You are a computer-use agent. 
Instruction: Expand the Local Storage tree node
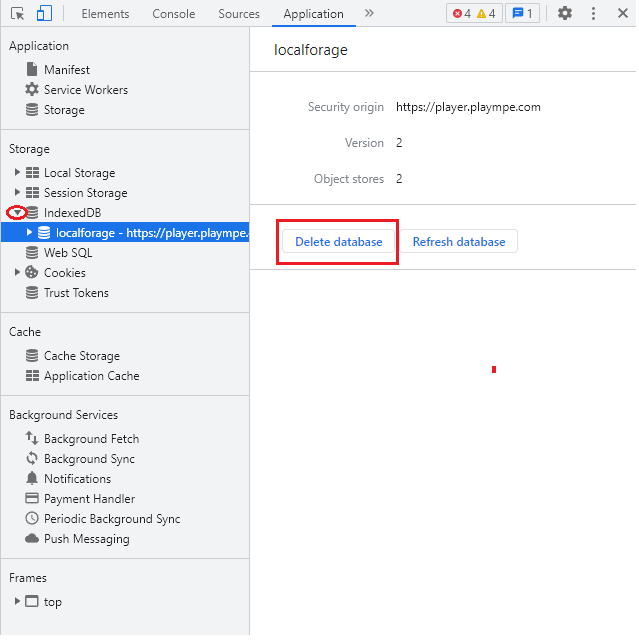click(x=17, y=173)
